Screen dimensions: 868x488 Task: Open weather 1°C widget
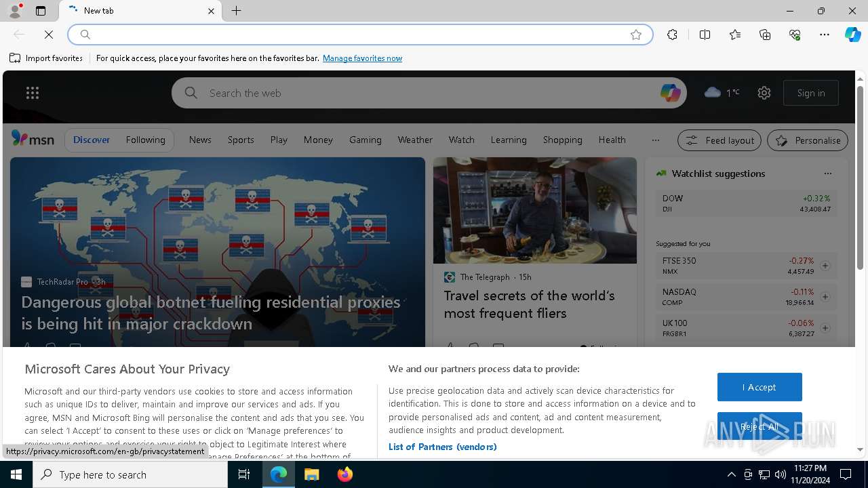pyautogui.click(x=722, y=92)
